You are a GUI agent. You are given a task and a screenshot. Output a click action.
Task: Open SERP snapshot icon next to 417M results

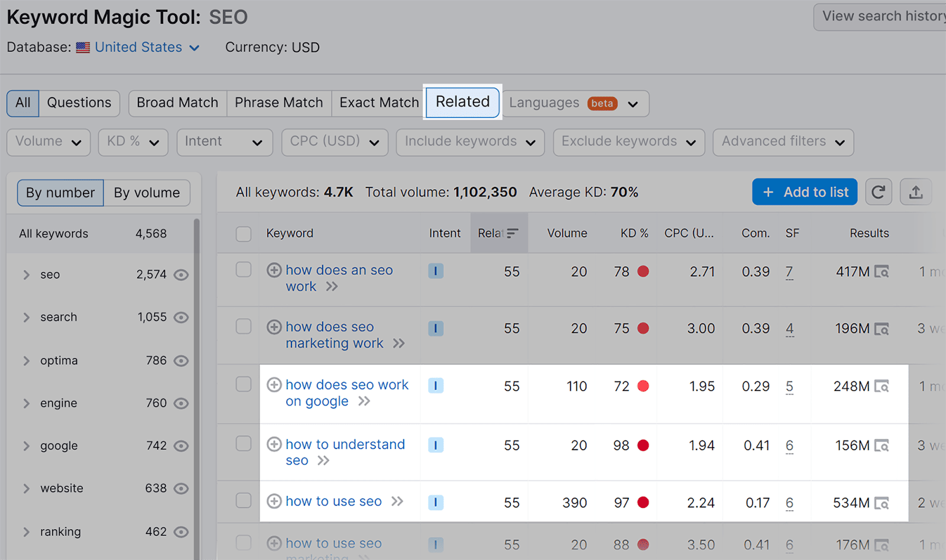pyautogui.click(x=882, y=271)
